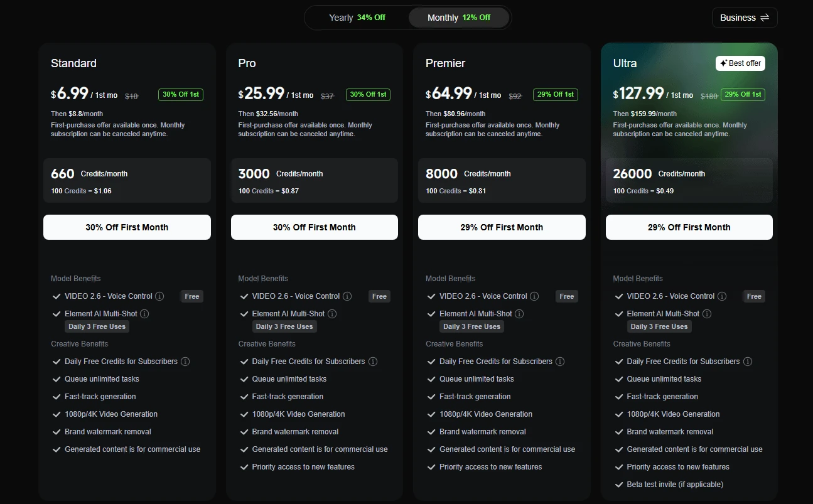Click Daily 3 Free Uses tag in Premier plan
This screenshot has width=813, height=504.
[x=472, y=326]
